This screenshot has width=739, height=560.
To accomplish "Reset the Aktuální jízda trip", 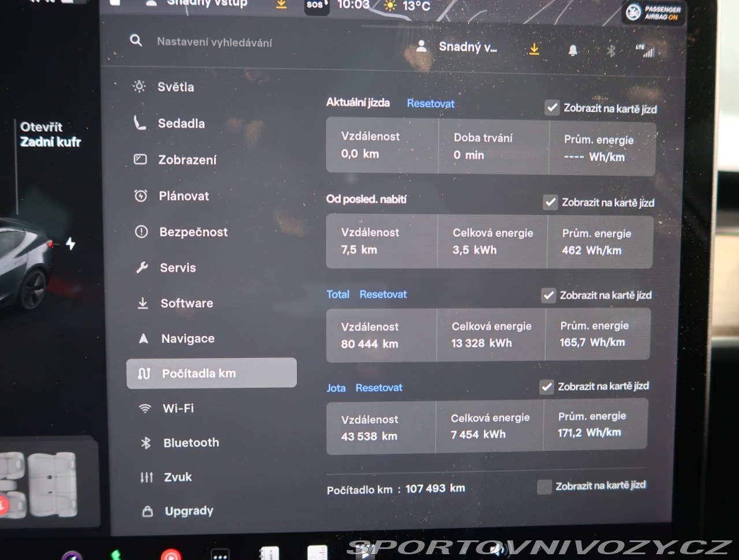I will click(430, 103).
